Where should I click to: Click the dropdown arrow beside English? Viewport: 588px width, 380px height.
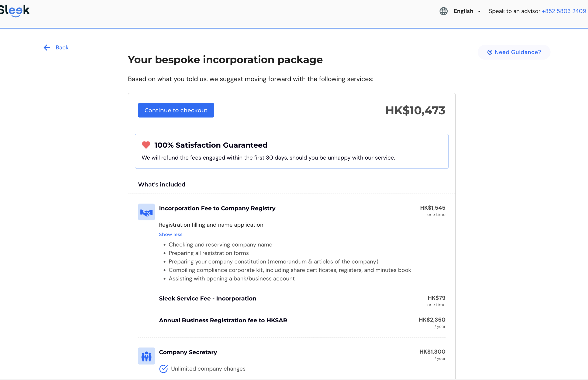479,11
